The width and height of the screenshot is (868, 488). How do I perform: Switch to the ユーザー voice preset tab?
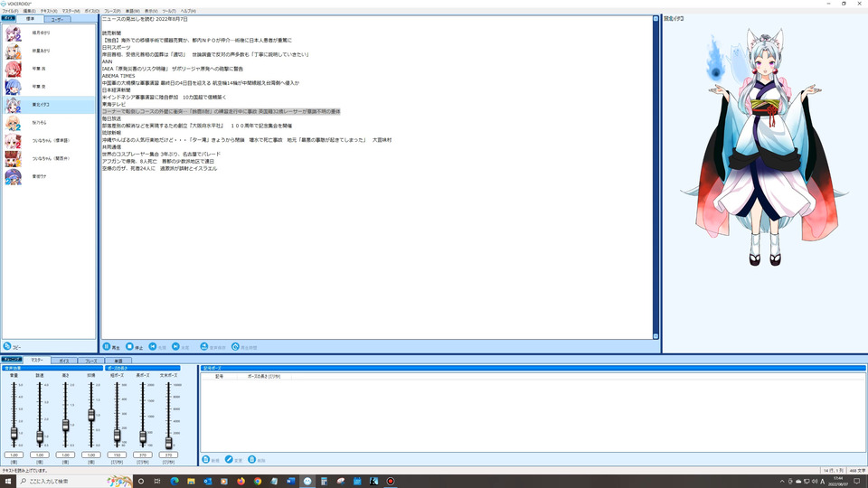coord(57,19)
